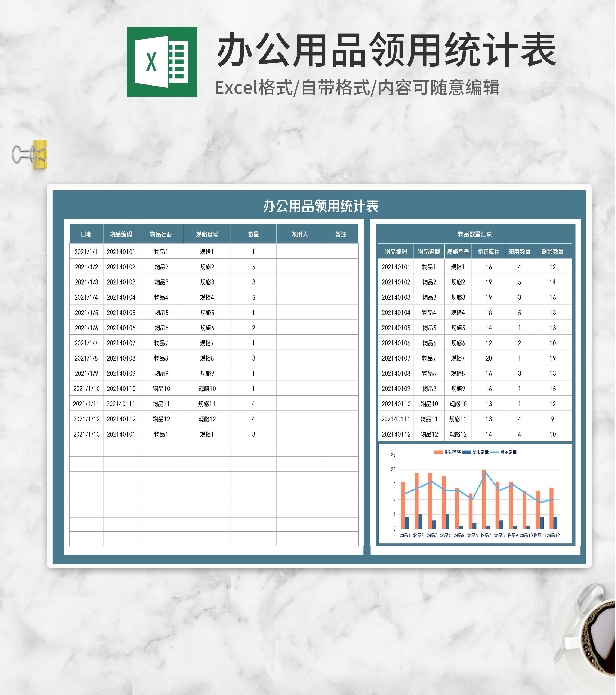The image size is (616, 695).
Task: Click the 领用人 column header
Action: coord(300,235)
